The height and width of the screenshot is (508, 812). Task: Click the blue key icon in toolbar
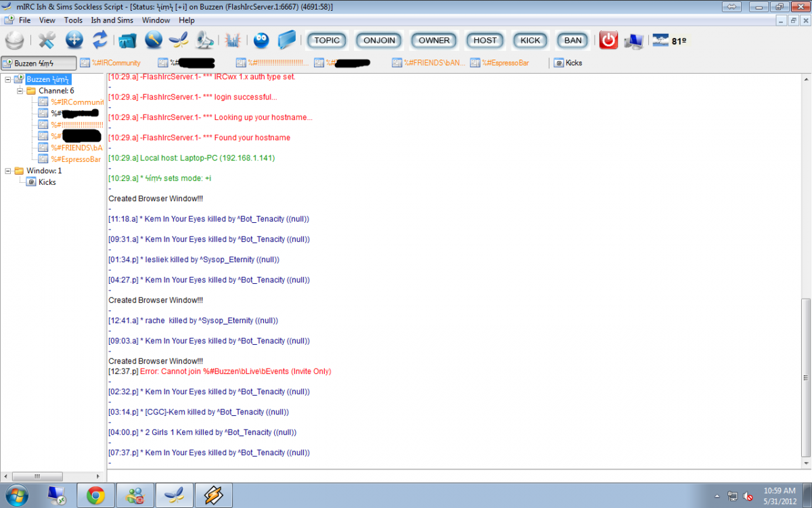click(154, 40)
